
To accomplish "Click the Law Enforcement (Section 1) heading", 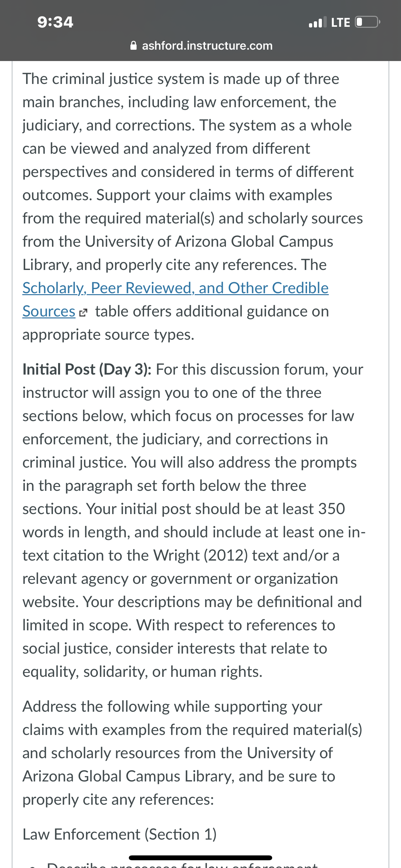I will tap(120, 834).
